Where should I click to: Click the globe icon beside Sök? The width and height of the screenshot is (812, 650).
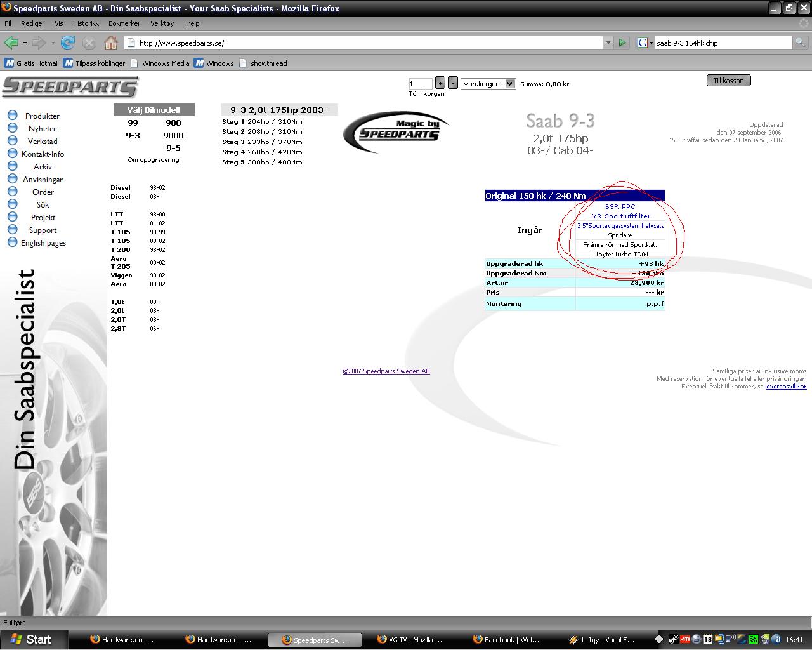12,204
